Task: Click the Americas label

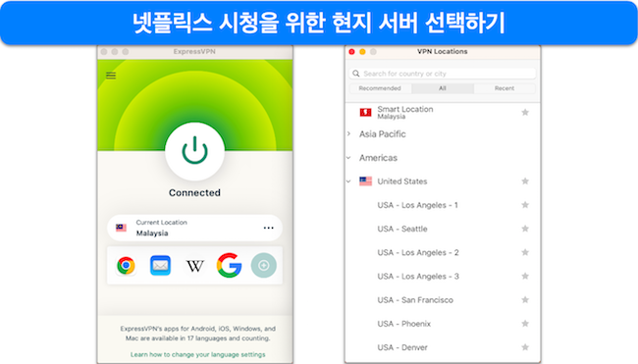Action: [378, 158]
